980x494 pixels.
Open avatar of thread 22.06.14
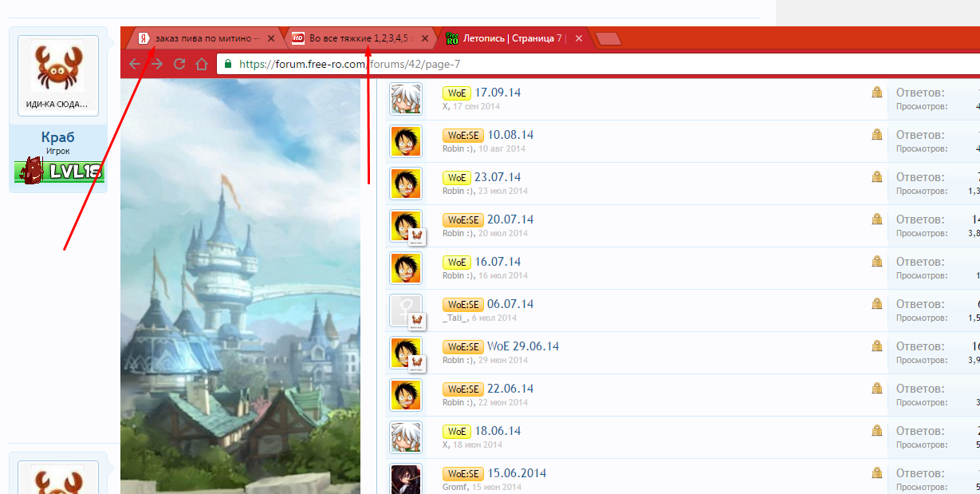[x=406, y=395]
